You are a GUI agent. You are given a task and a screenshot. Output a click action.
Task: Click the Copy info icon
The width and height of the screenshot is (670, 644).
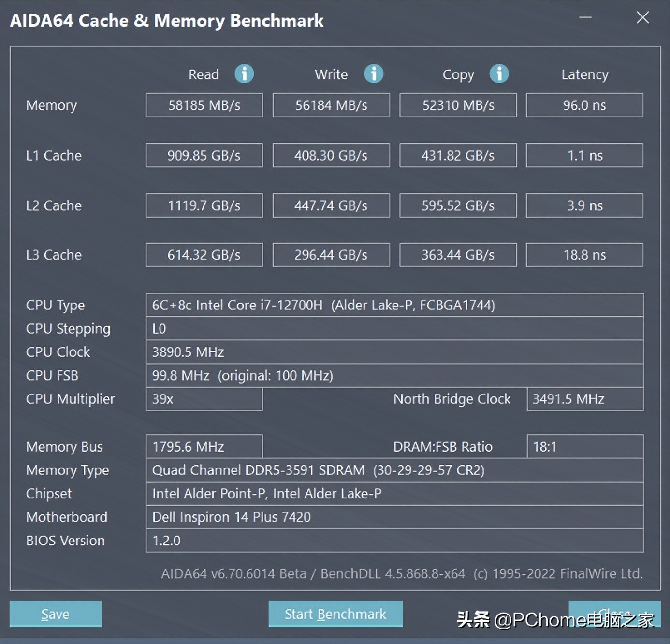(x=499, y=74)
